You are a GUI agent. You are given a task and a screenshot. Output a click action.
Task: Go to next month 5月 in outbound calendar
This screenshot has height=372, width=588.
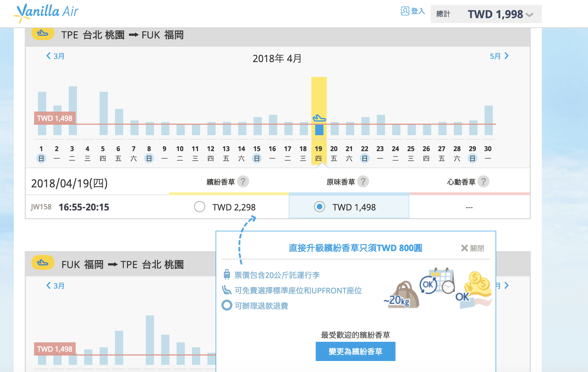click(x=499, y=56)
